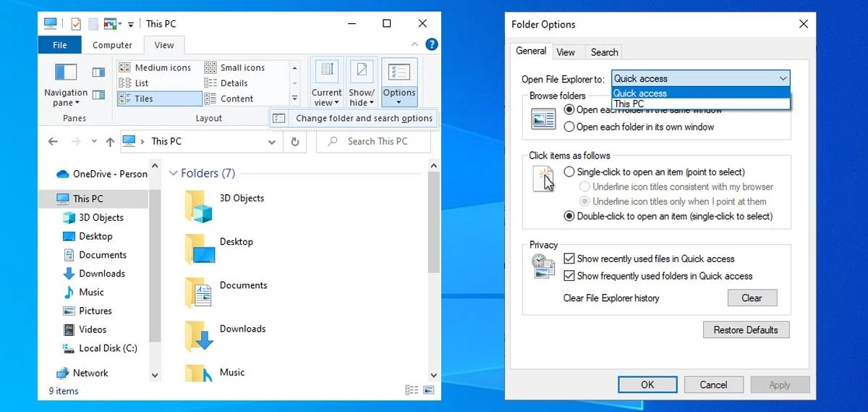The image size is (868, 412).
Task: Click the Restore Defaults button
Action: 746,329
